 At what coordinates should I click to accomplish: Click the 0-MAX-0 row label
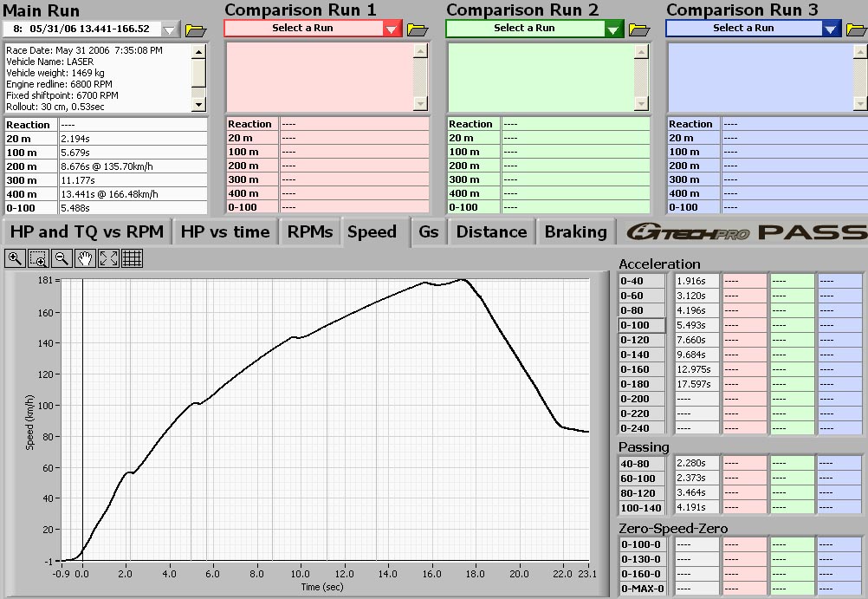(x=642, y=589)
